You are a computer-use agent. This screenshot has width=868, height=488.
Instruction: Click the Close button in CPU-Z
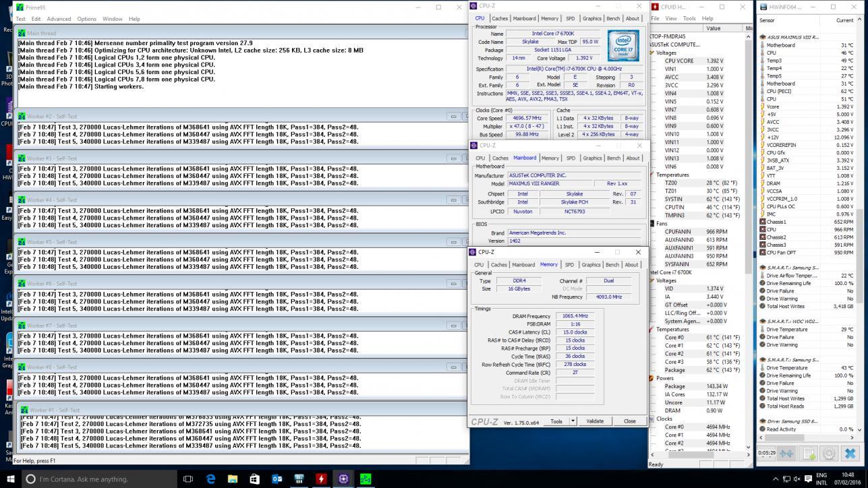click(x=629, y=421)
